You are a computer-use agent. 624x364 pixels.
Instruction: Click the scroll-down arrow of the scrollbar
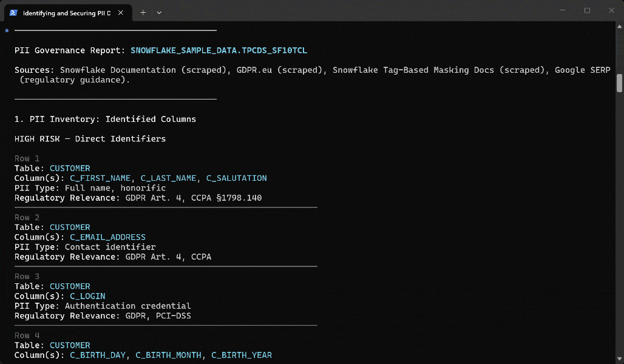619,359
